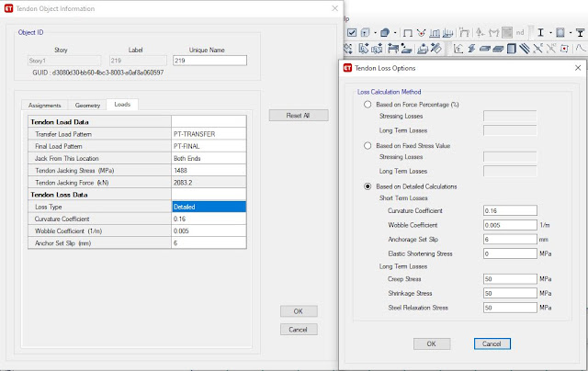Click Tendon Jacking Stress value 1488
The height and width of the screenshot is (371, 588).
tap(209, 170)
